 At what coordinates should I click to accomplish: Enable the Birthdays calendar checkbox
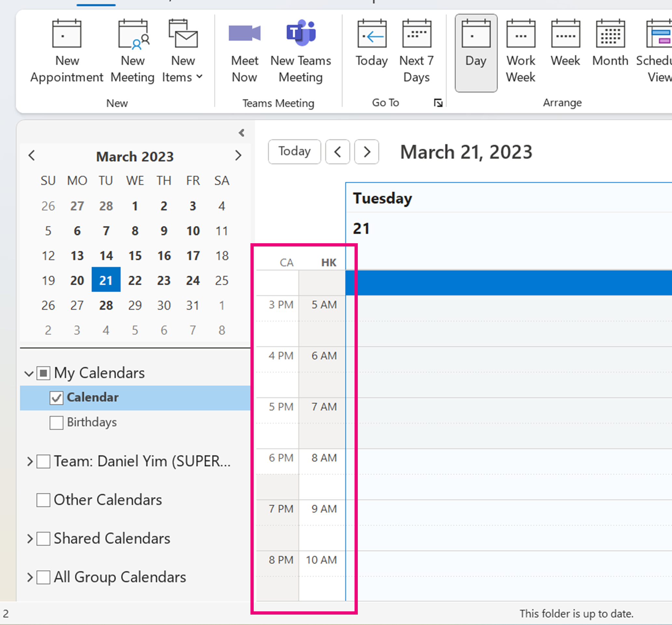pyautogui.click(x=56, y=422)
